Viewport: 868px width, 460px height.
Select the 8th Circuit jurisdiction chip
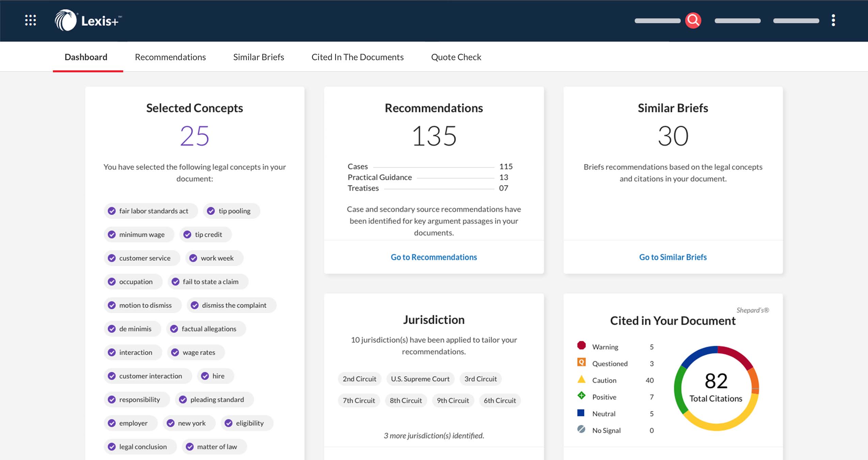pos(406,400)
